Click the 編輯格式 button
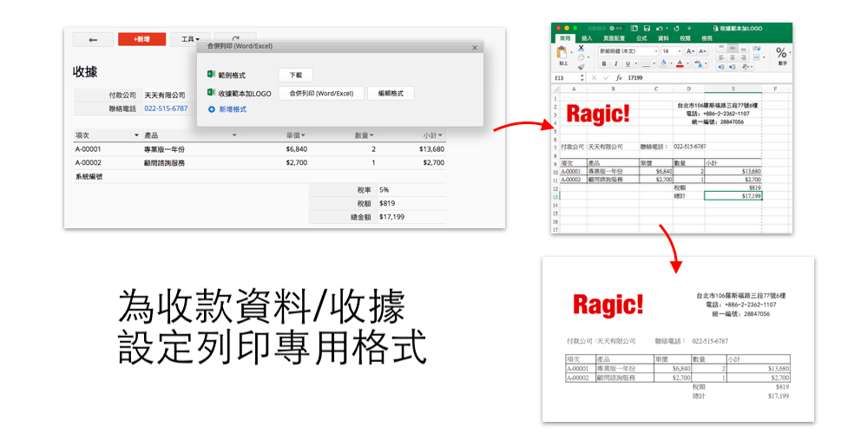 click(391, 94)
